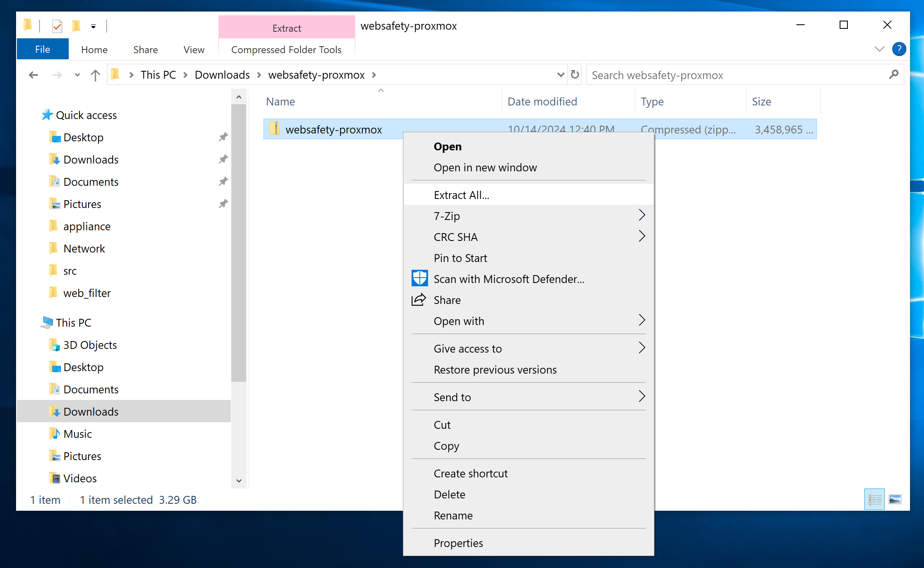924x568 pixels.
Task: Click the address bar path field
Action: pyautogui.click(x=337, y=75)
